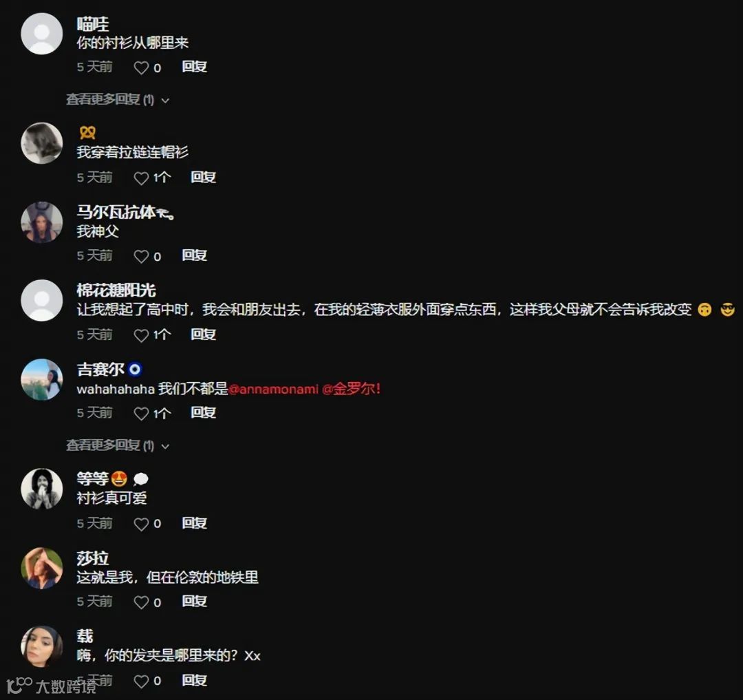This screenshot has height=700, width=743.
Task: Expand more replies under 吉赛尔's comment
Action: (x=118, y=445)
